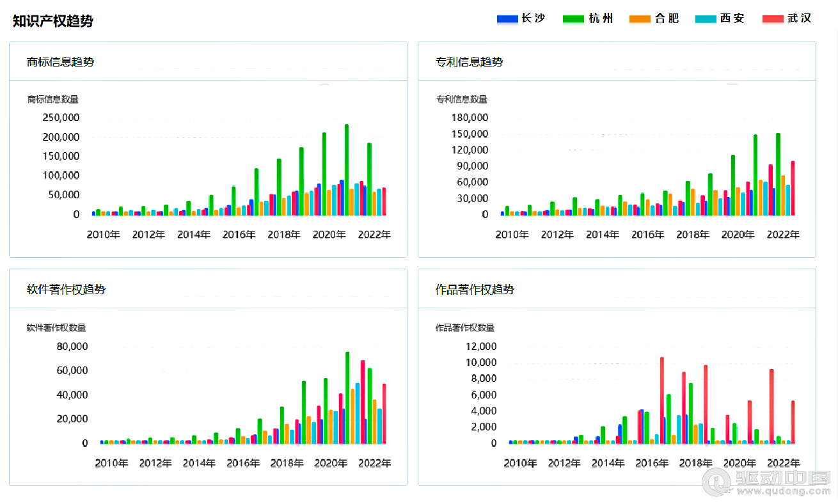The height and width of the screenshot is (504, 838).
Task: Click the 150,000 label in trademark chart
Action: click(61, 156)
